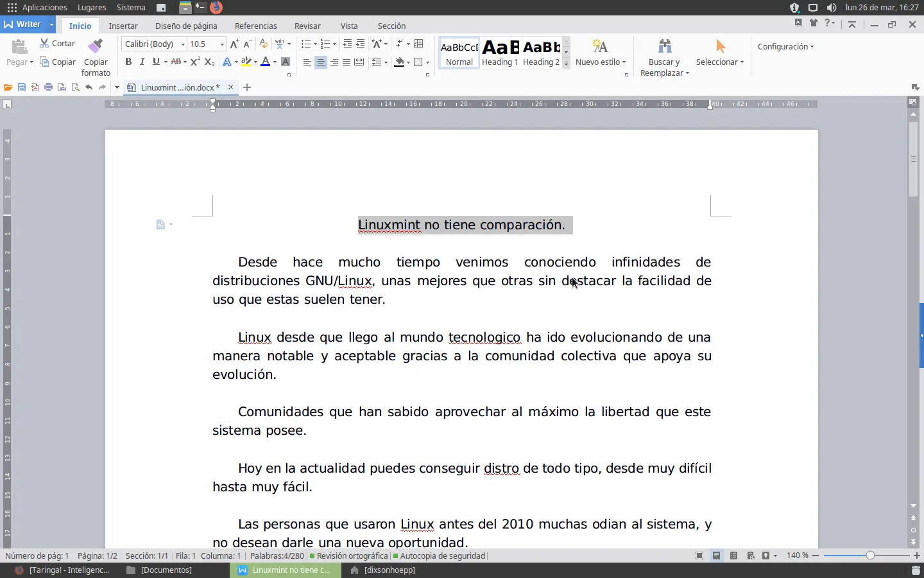The height and width of the screenshot is (578, 924).
Task: Apply the Normal style
Action: [x=459, y=53]
